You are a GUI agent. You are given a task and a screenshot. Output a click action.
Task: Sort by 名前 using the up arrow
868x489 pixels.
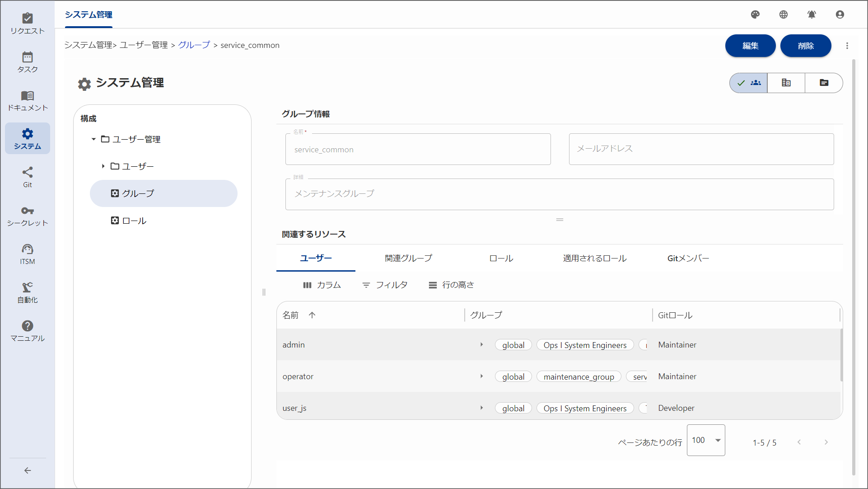tap(312, 315)
